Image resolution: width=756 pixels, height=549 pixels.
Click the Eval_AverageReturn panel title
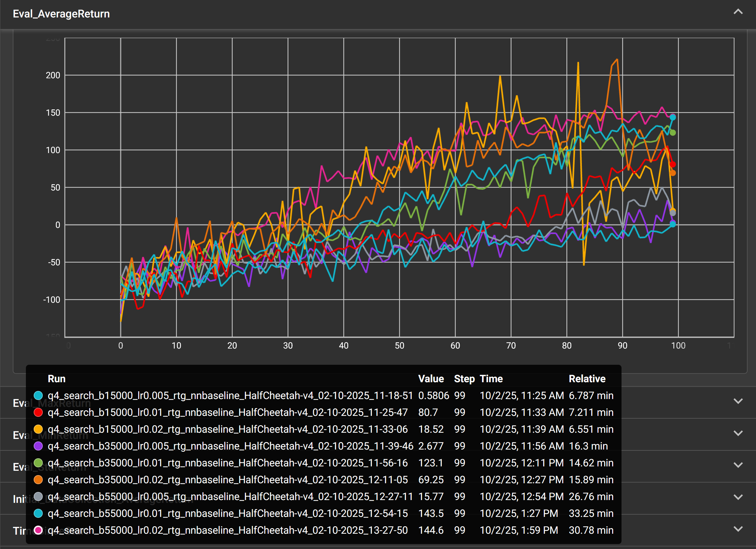coord(61,14)
